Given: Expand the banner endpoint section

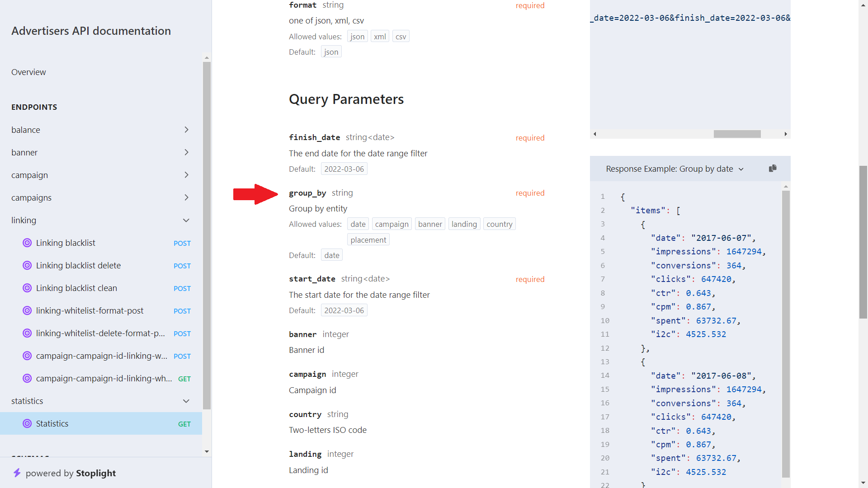Looking at the screenshot, I should (x=187, y=152).
